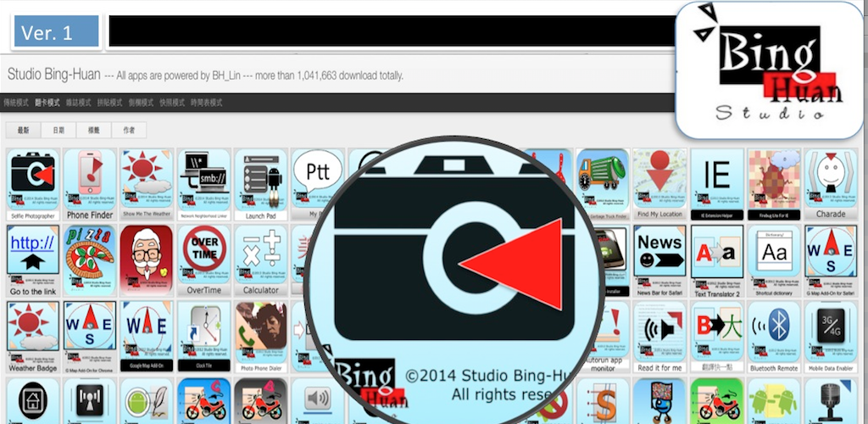Open the blue character with flag icon
The image size is (868, 424).
pyautogui.click(x=659, y=401)
